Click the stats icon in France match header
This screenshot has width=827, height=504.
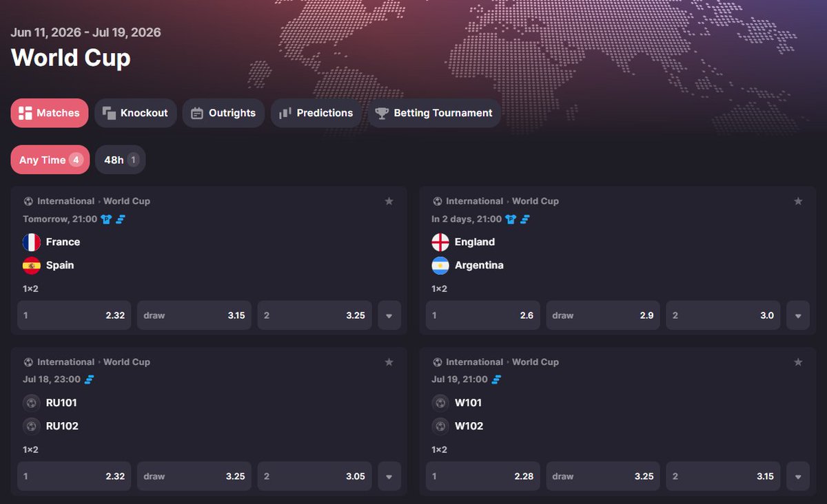120,219
